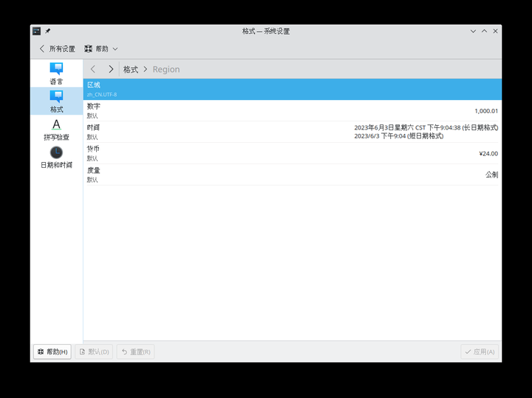
Task: Select the 数字 (Numbers) row
Action: (293, 111)
